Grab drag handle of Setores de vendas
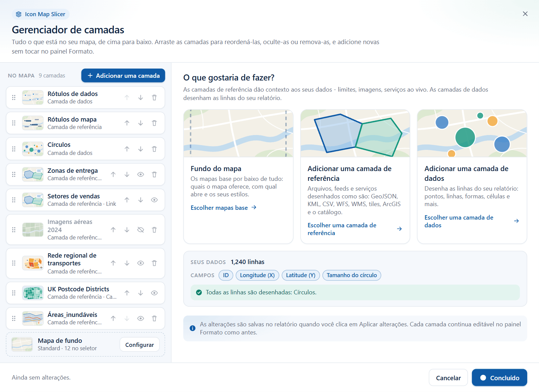Screen dimensions: 539x392 click(x=14, y=200)
